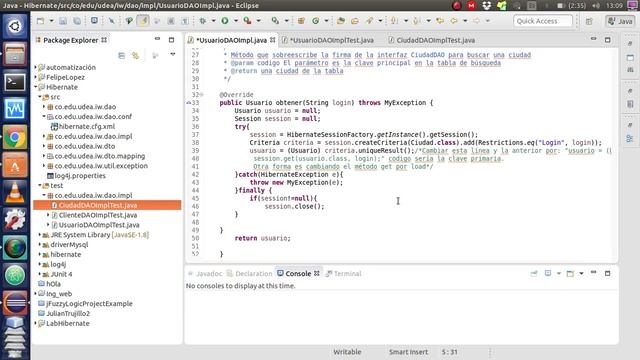Image resolution: width=640 pixels, height=360 pixels.
Task: Open VLC from Ubuntu launcher
Action: [x=15, y=192]
